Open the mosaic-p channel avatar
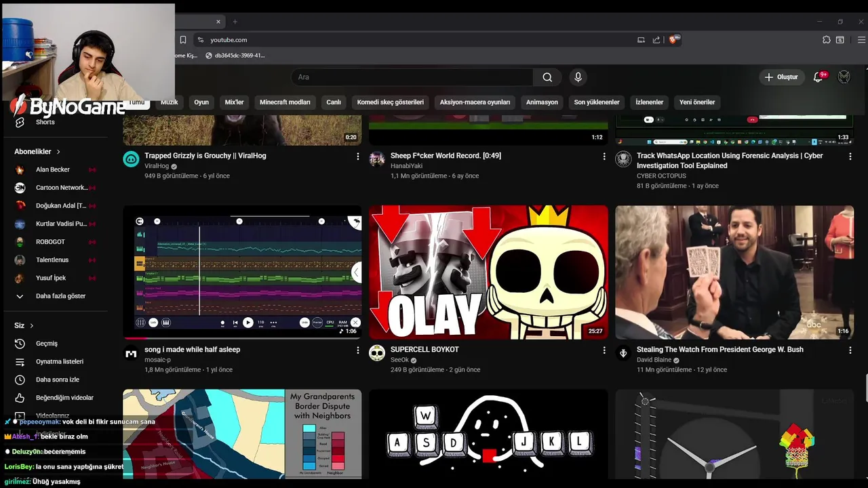This screenshot has width=868, height=488. click(131, 353)
